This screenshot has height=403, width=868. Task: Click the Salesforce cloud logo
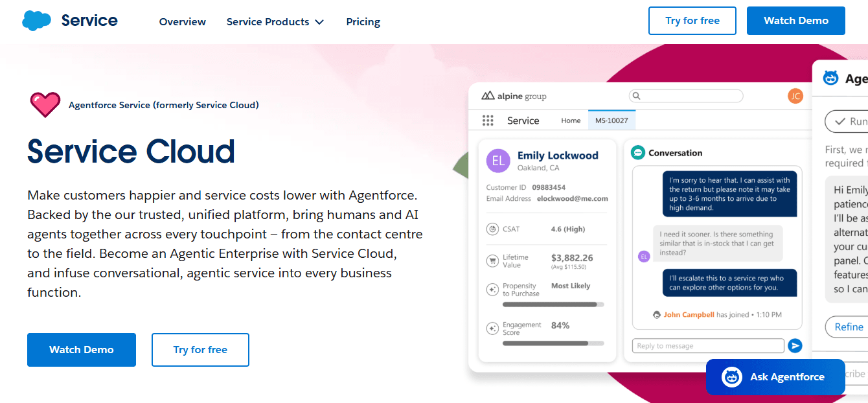[36, 20]
